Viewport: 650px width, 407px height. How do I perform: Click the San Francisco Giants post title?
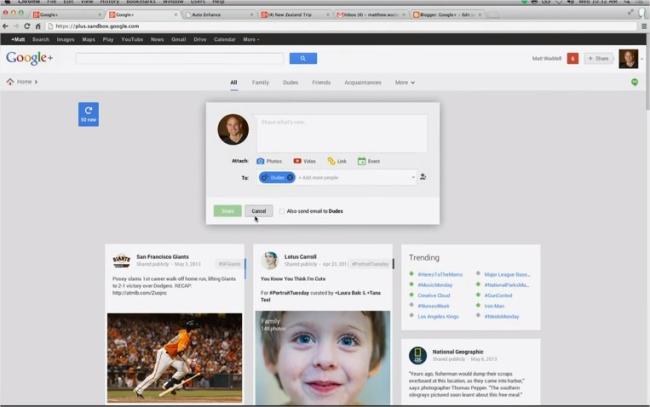(x=162, y=257)
